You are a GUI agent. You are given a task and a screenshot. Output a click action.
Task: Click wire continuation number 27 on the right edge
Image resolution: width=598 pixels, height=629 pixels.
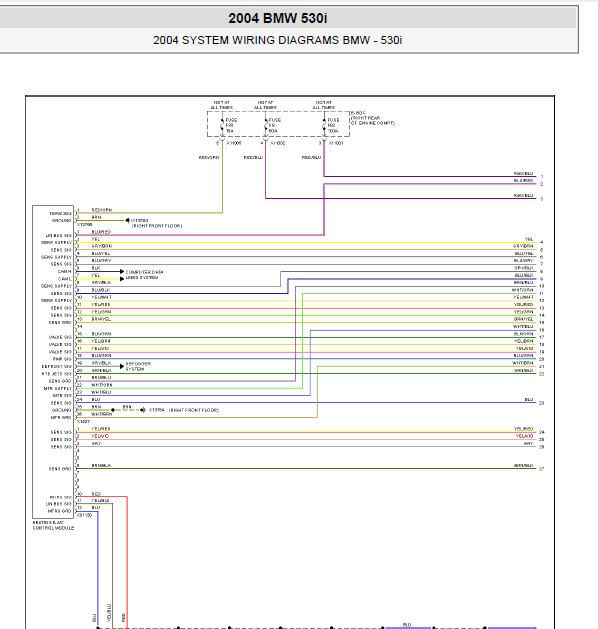click(542, 469)
